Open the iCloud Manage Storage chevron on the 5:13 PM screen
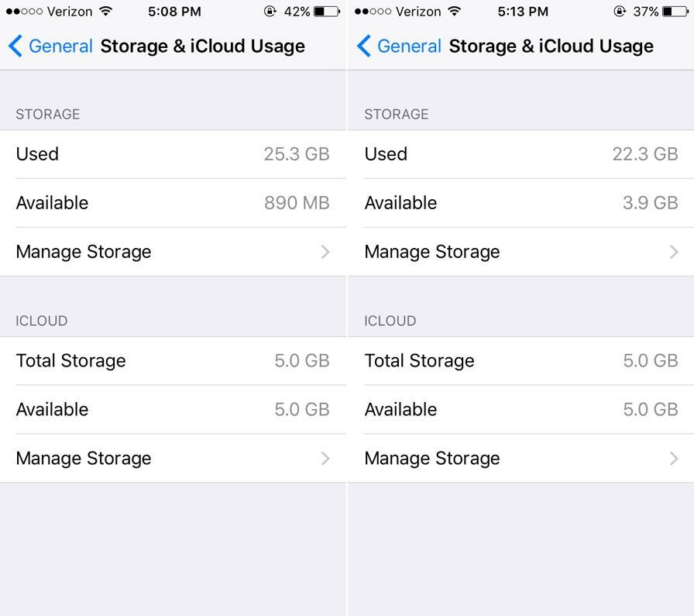Viewport: 694px width, 616px height. coord(674,459)
